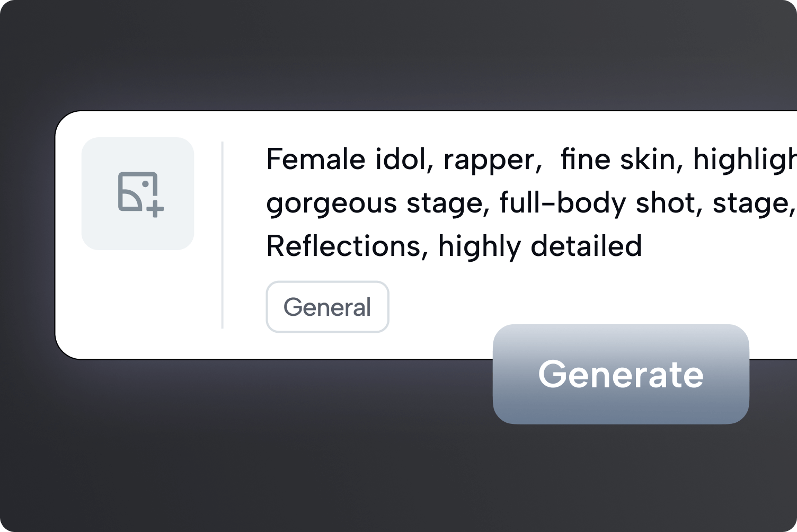Click the word 'idol' in the prompt
Screen dimensions: 797x532
400,159
